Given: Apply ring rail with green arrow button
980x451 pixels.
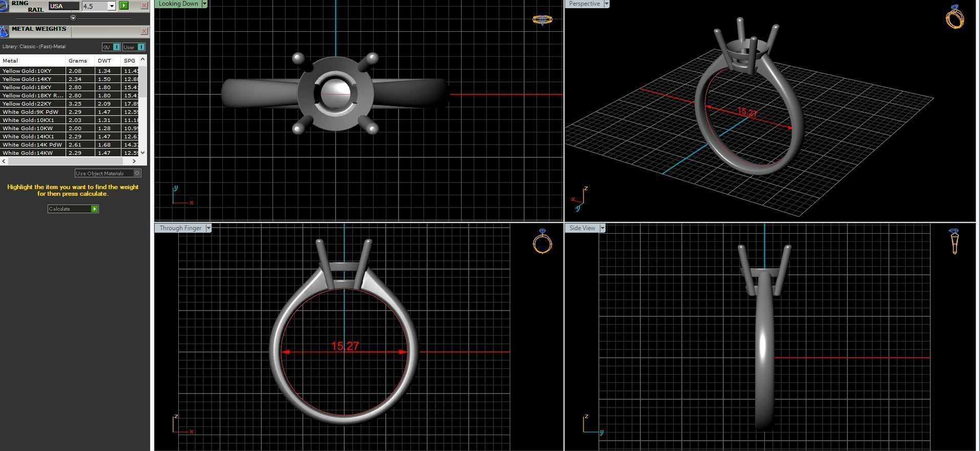Looking at the screenshot, I should [x=124, y=6].
